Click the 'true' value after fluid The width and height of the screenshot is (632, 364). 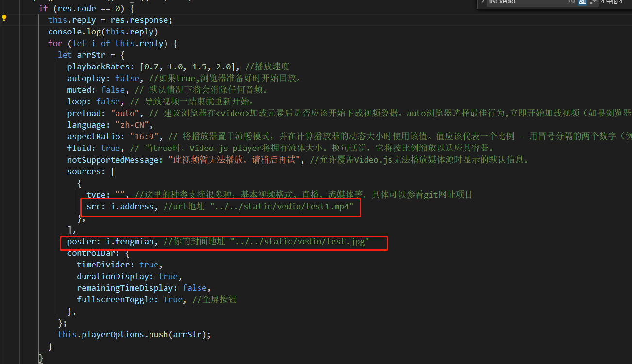click(110, 148)
